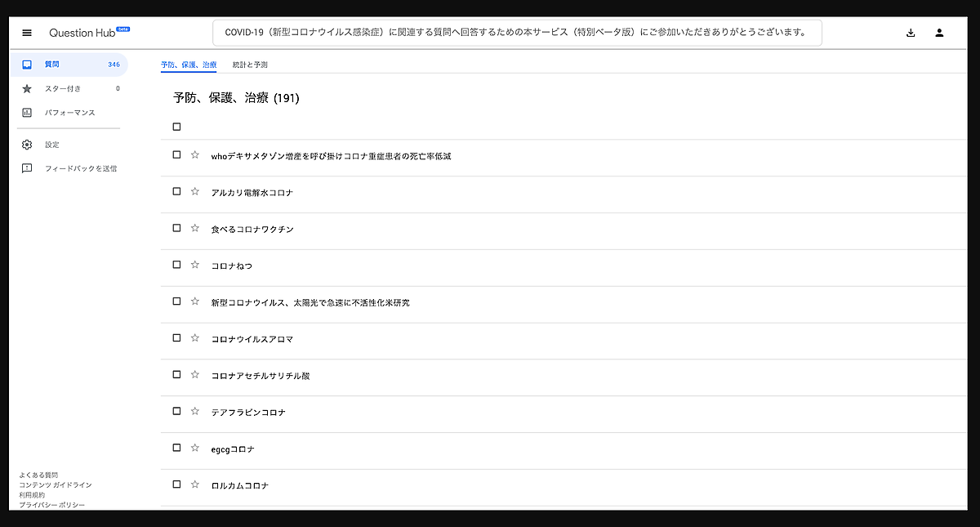Image resolution: width=980 pixels, height=527 pixels.
Task: Open the question egcgコロナ
Action: 234,449
